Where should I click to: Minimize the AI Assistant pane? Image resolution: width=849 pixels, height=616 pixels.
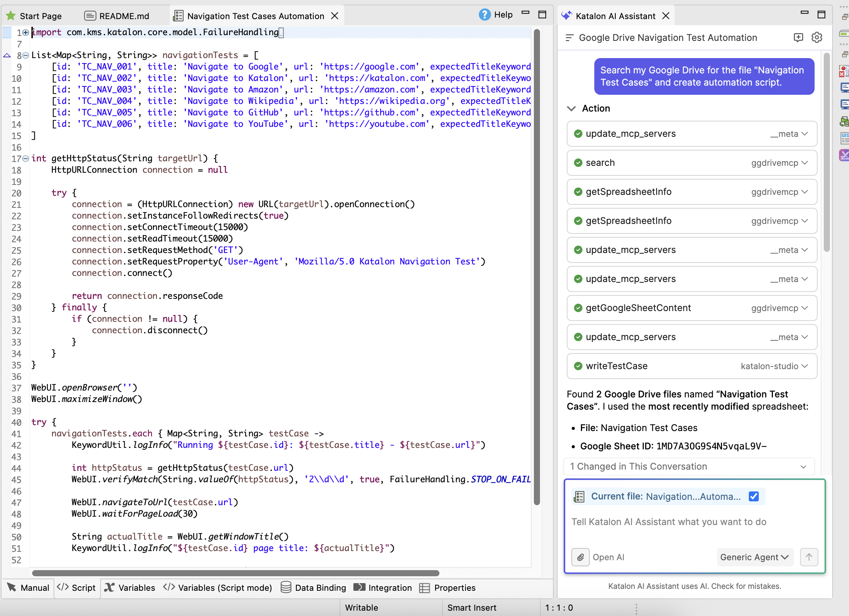pos(805,13)
